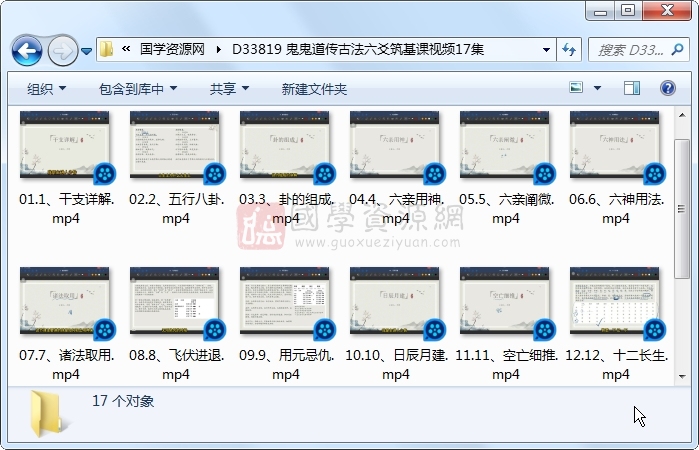
Task: Click the file name 10.10、日辰月建.mp4
Action: click(x=396, y=365)
